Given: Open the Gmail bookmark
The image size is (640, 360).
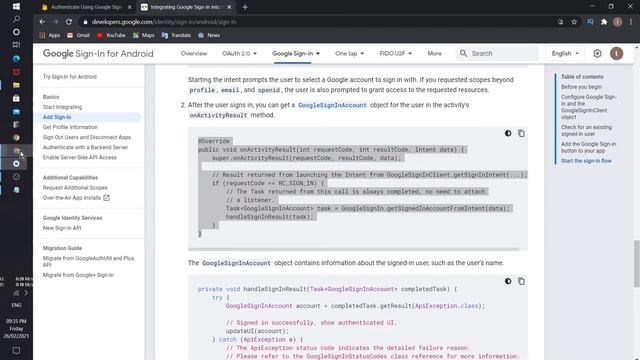Looking at the screenshot, I should pyautogui.click(x=78, y=36).
